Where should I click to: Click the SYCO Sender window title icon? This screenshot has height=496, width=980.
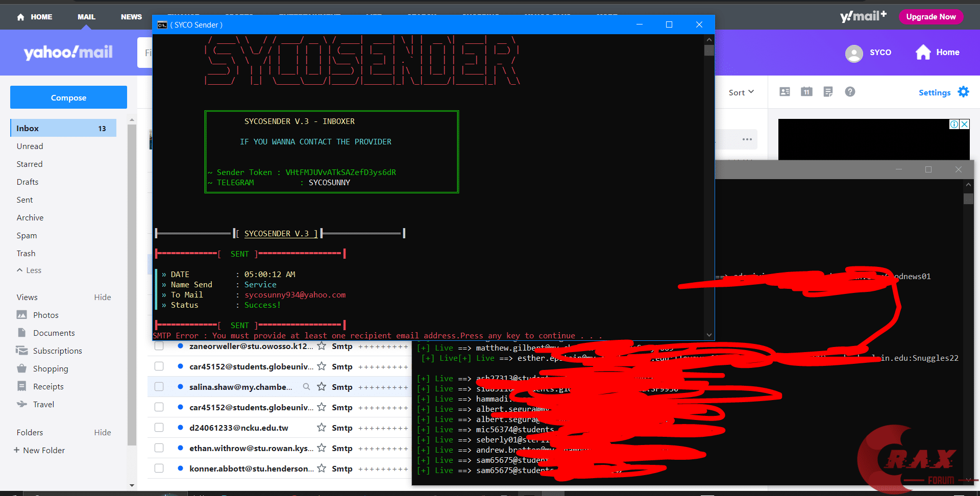coord(162,25)
